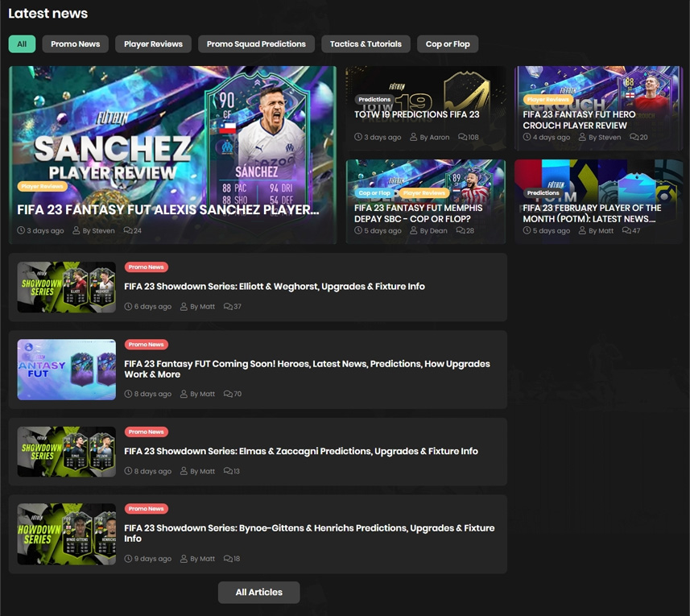Screen dimensions: 690x616
Task: Open Elmas & Zaccagni Predictions article
Action: (301, 451)
